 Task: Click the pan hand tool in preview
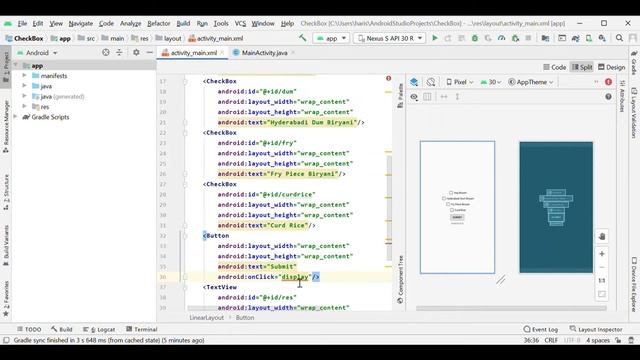click(602, 236)
